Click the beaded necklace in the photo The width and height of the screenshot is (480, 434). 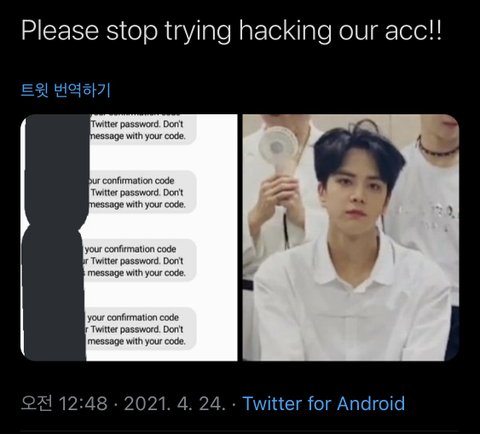tap(435, 149)
